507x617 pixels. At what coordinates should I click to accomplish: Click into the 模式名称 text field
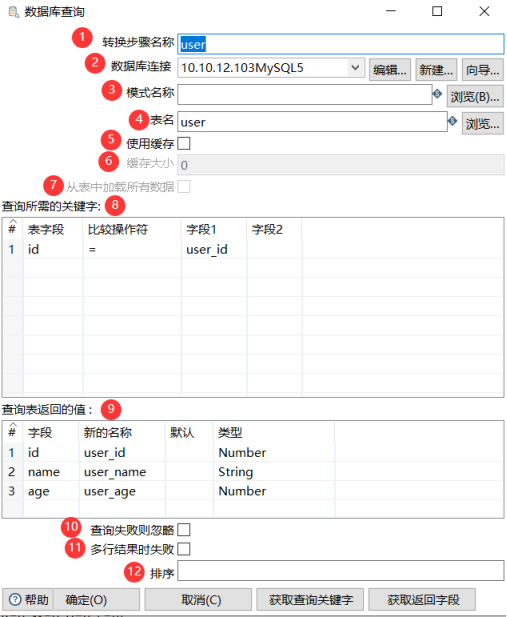pyautogui.click(x=305, y=94)
